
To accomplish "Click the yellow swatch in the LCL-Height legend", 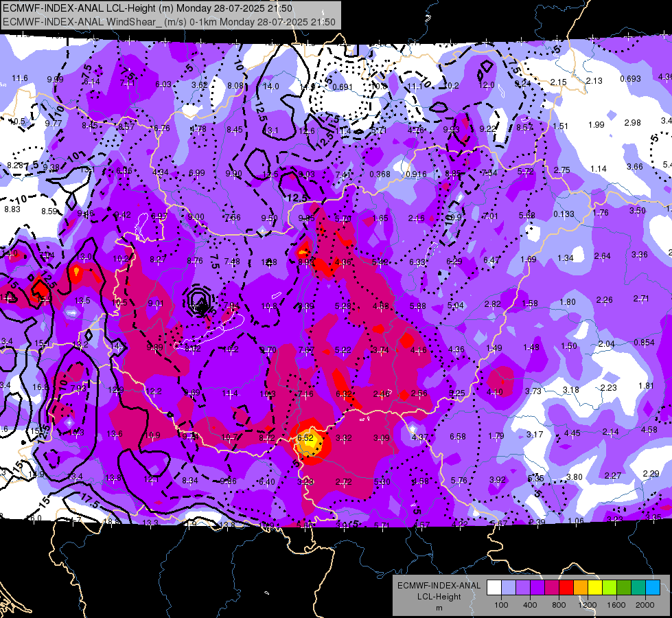I will coord(595,588).
